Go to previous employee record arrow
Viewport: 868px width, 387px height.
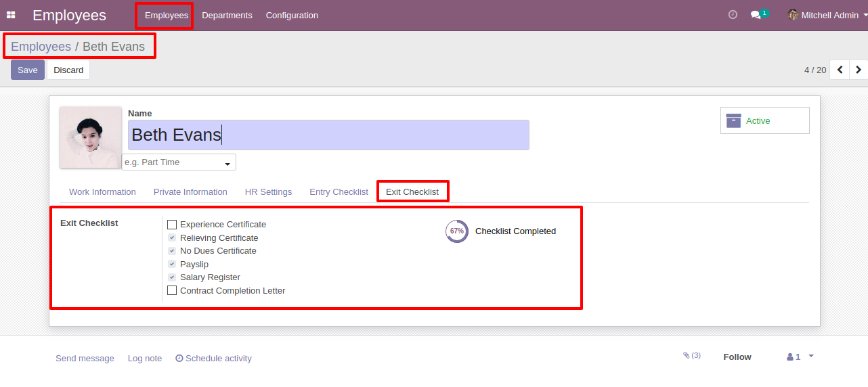tap(840, 70)
